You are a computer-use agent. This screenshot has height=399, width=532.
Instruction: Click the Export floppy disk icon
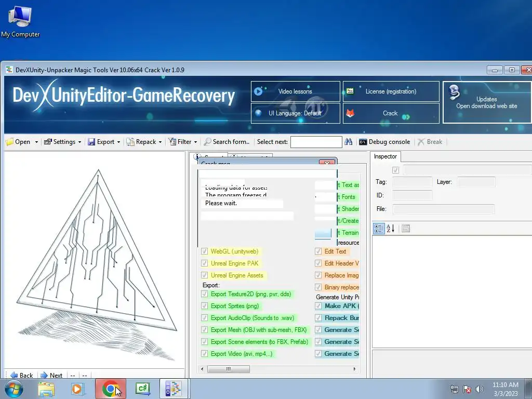pyautogui.click(x=91, y=142)
